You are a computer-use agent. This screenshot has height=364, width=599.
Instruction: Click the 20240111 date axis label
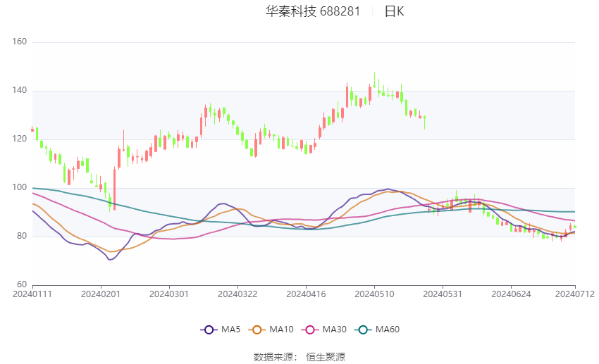pos(32,294)
